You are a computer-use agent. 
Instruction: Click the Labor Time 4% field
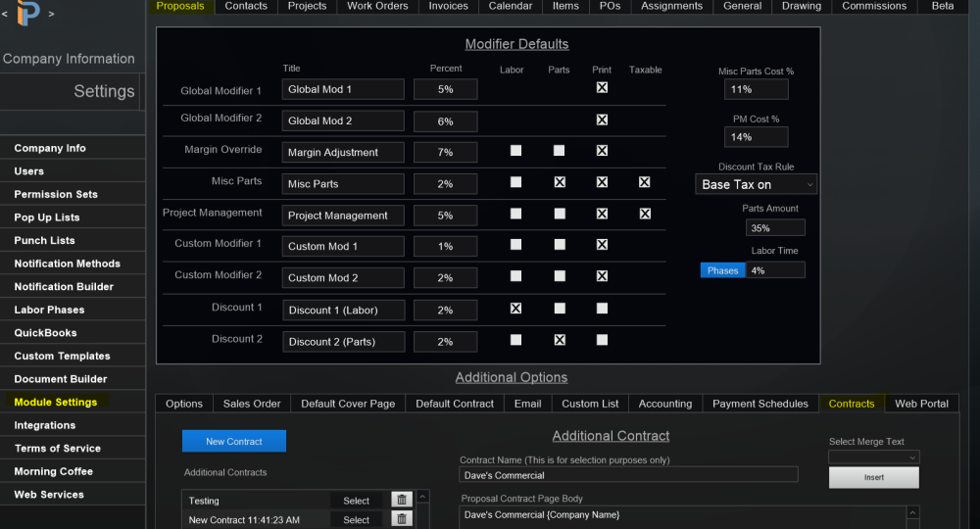(775, 270)
